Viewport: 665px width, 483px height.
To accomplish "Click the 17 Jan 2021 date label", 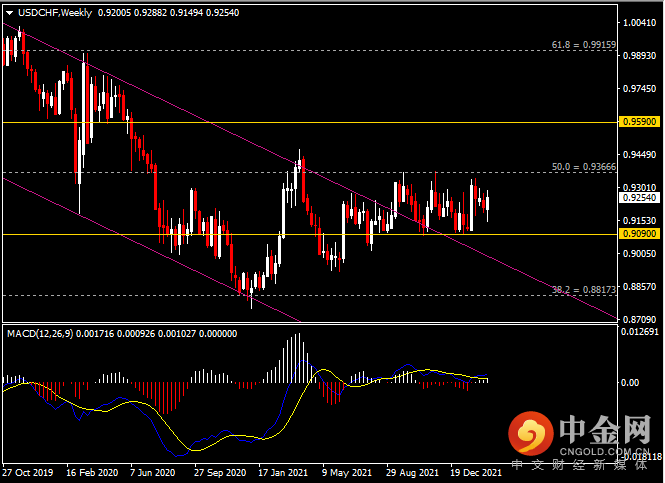I will pyautogui.click(x=283, y=472).
